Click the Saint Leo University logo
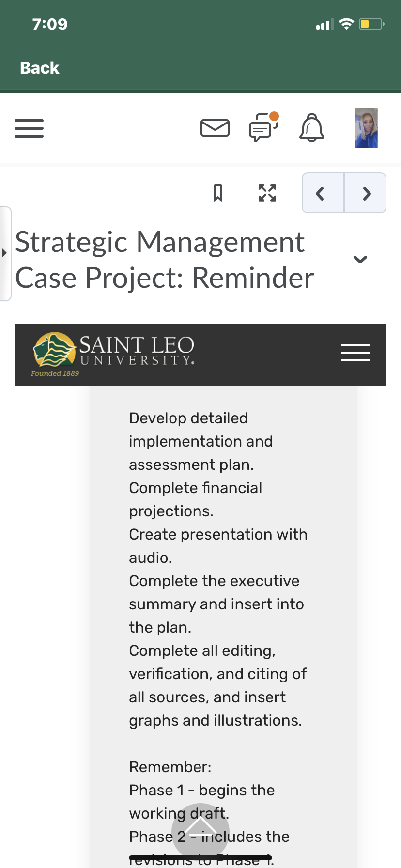 [113, 354]
